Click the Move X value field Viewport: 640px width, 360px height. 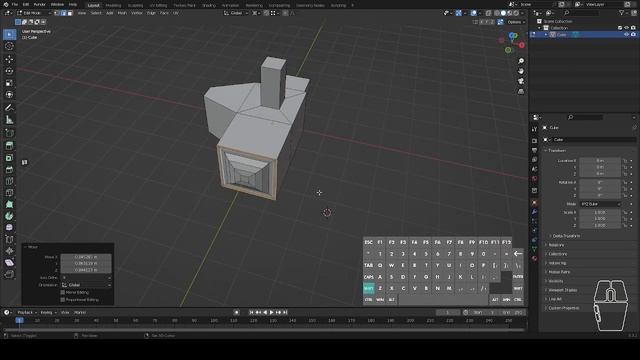tap(86, 257)
